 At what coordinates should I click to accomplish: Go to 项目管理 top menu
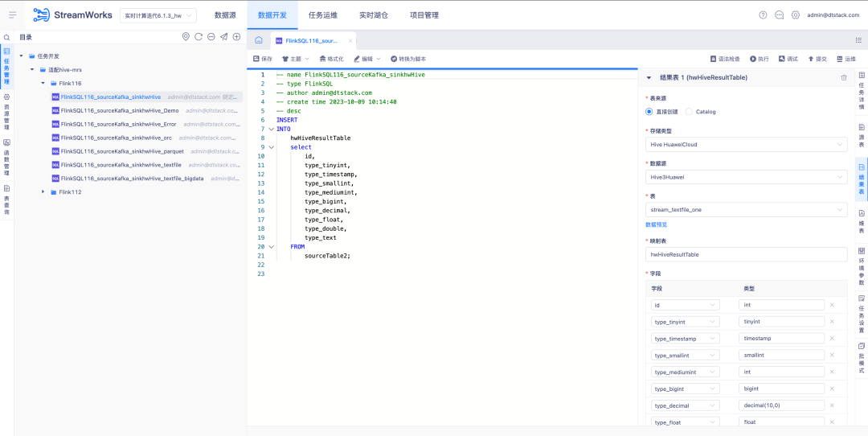(x=424, y=15)
